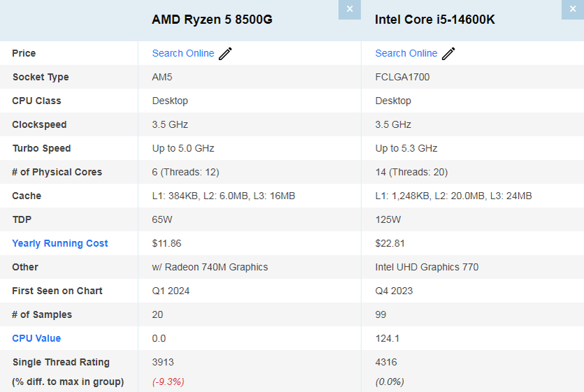Remove AMD Ryzen 5 8500G column
This screenshot has height=392, width=584.
click(349, 9)
